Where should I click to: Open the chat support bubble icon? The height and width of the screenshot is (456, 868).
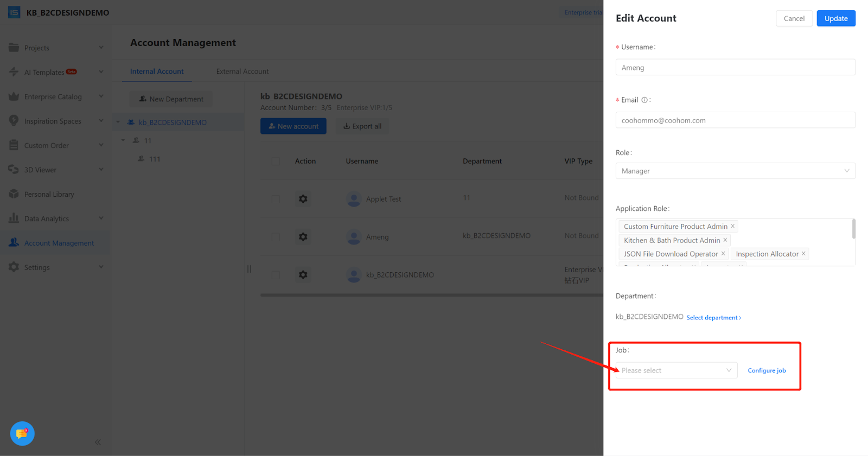click(x=22, y=433)
